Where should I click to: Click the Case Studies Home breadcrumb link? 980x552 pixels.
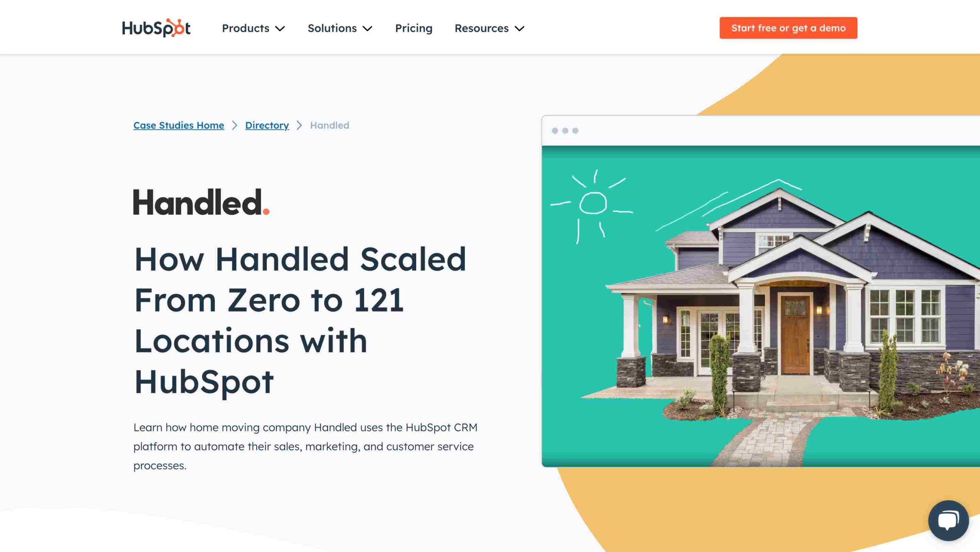[178, 124]
